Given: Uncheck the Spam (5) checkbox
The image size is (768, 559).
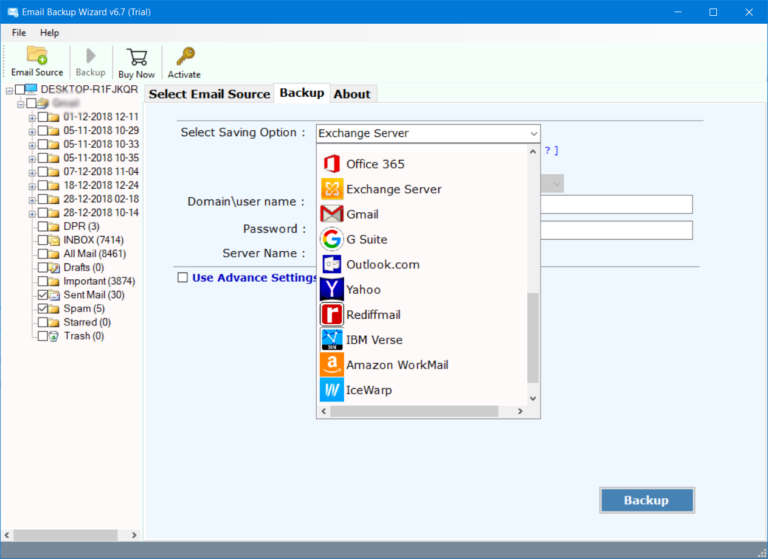Looking at the screenshot, I should click(43, 309).
